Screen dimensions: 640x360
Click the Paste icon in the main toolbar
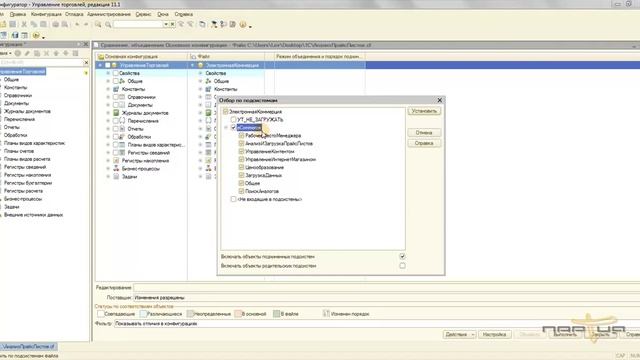point(43,24)
